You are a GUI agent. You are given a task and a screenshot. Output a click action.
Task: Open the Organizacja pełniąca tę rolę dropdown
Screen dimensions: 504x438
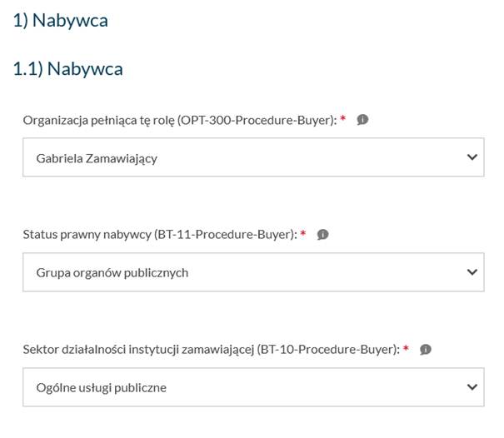click(x=253, y=157)
